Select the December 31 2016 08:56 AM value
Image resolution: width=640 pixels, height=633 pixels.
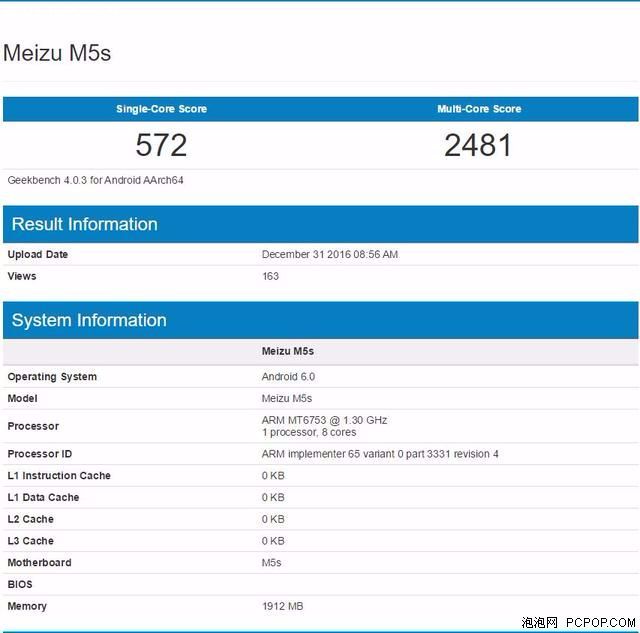(x=330, y=254)
